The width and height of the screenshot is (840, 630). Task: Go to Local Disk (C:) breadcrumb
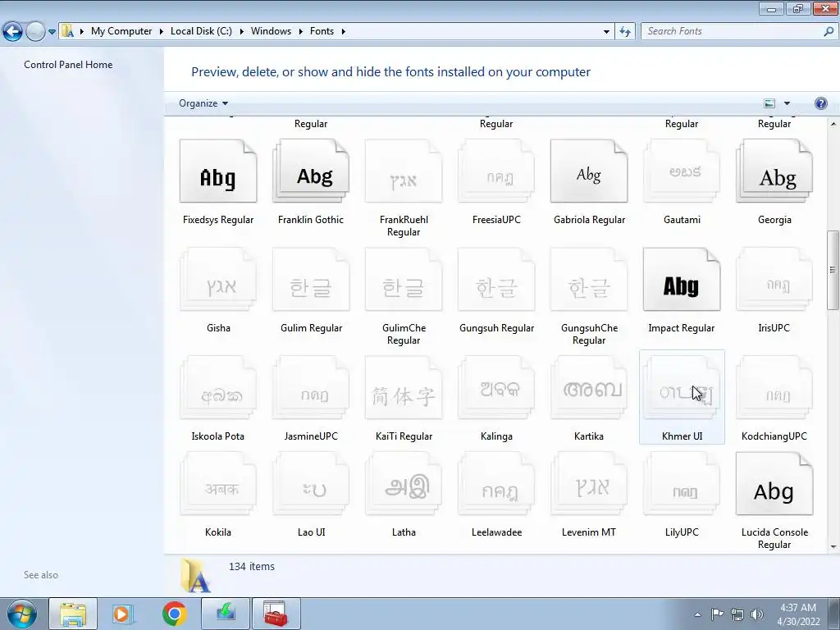pyautogui.click(x=202, y=31)
